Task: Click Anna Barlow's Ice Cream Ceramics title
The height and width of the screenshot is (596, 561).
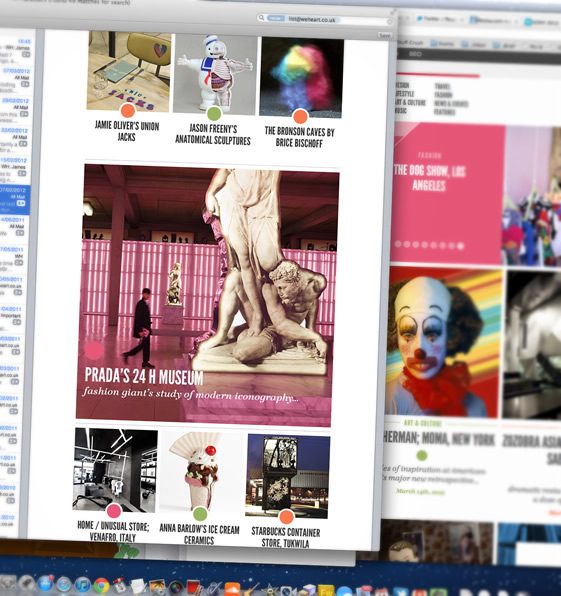Action: tap(199, 534)
